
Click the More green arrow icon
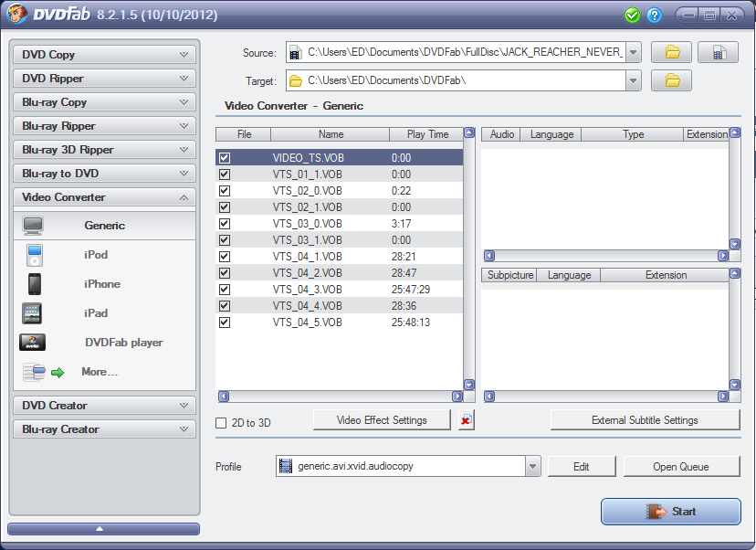(58, 373)
